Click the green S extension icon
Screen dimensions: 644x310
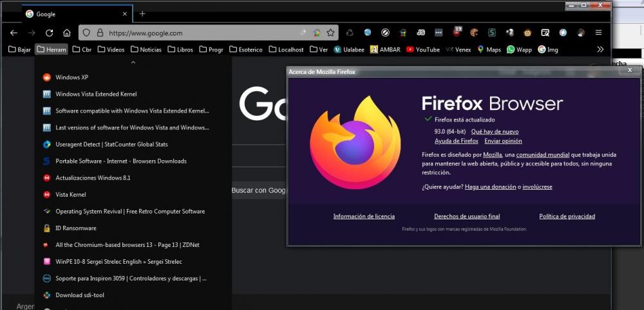pos(492,33)
